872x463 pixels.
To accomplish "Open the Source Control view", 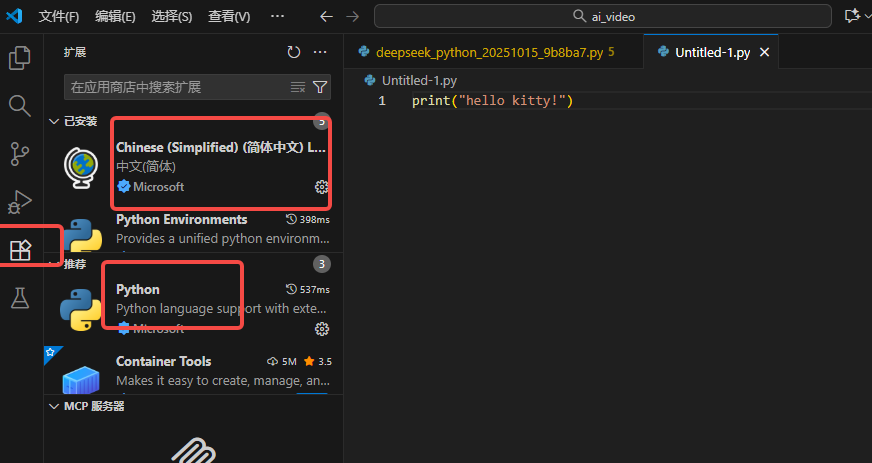I will (x=20, y=154).
